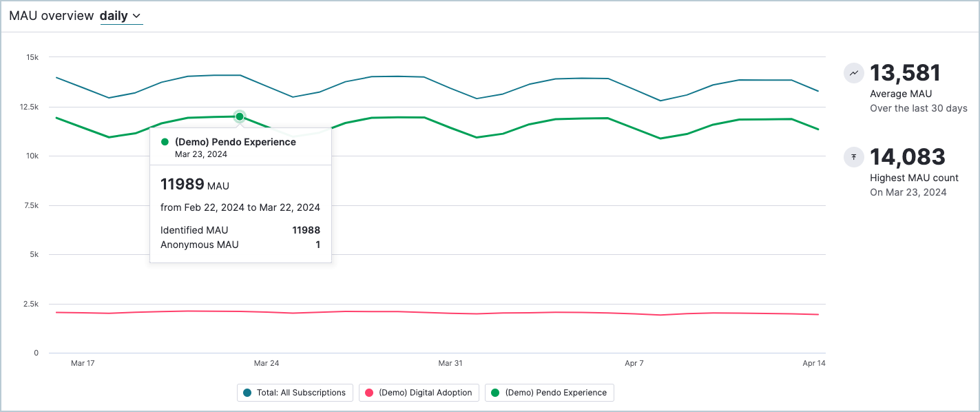Click the Highest MAU count peak icon
Viewport: 980px width, 412px height.
pos(853,157)
